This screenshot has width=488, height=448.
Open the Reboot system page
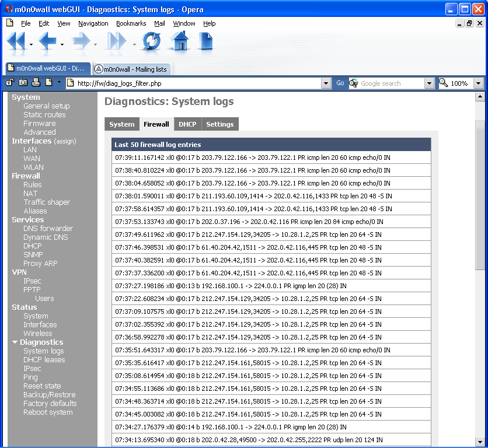[48, 412]
